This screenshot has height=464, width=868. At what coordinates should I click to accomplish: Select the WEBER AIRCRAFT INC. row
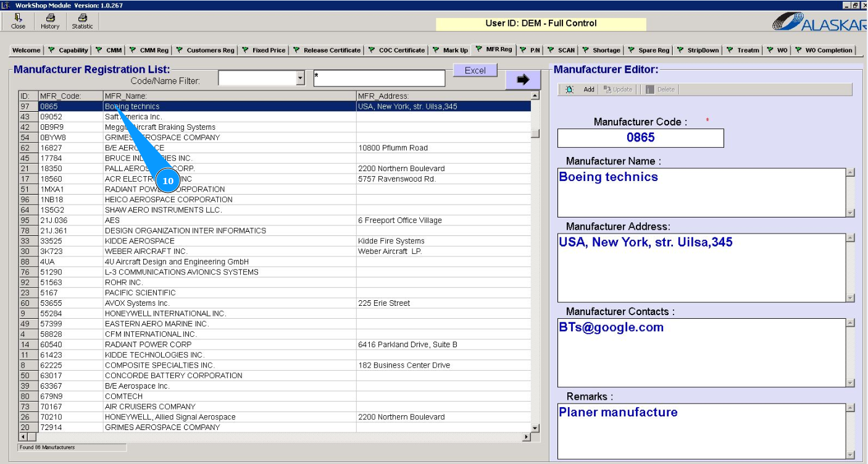(x=275, y=251)
